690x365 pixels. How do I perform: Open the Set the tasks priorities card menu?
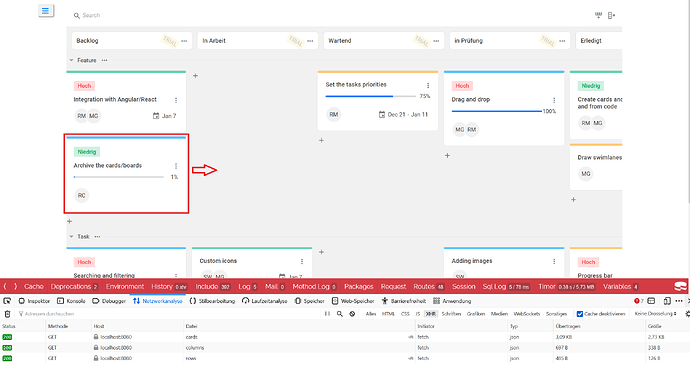point(428,85)
